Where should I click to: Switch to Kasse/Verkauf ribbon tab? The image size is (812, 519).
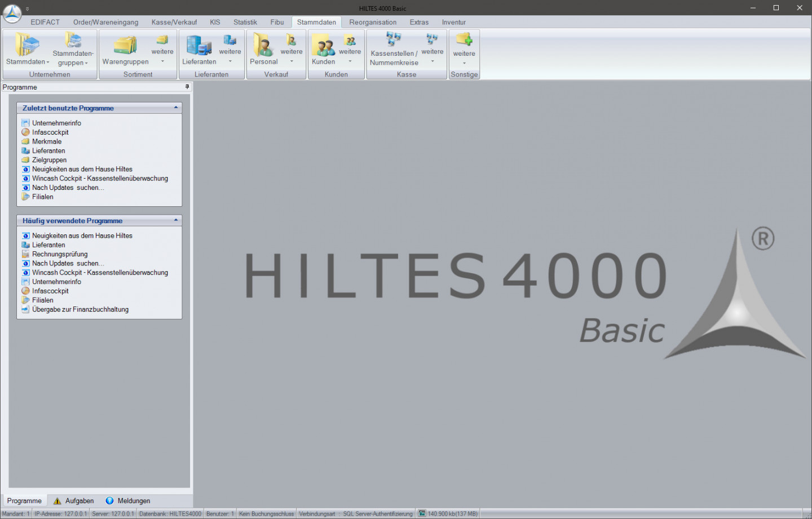point(174,22)
